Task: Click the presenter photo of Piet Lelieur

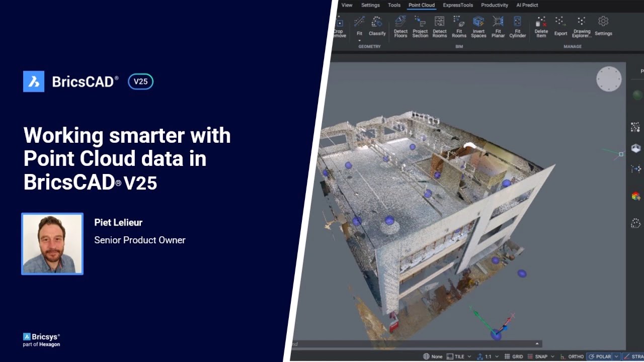Action: [x=52, y=244]
